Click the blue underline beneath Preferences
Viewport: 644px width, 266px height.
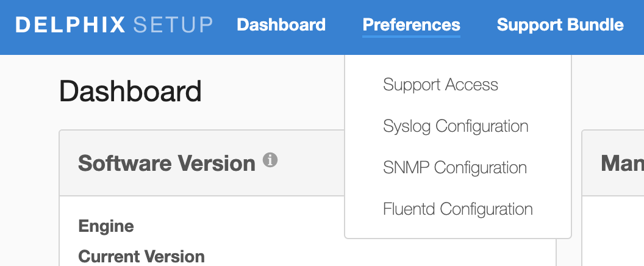411,37
